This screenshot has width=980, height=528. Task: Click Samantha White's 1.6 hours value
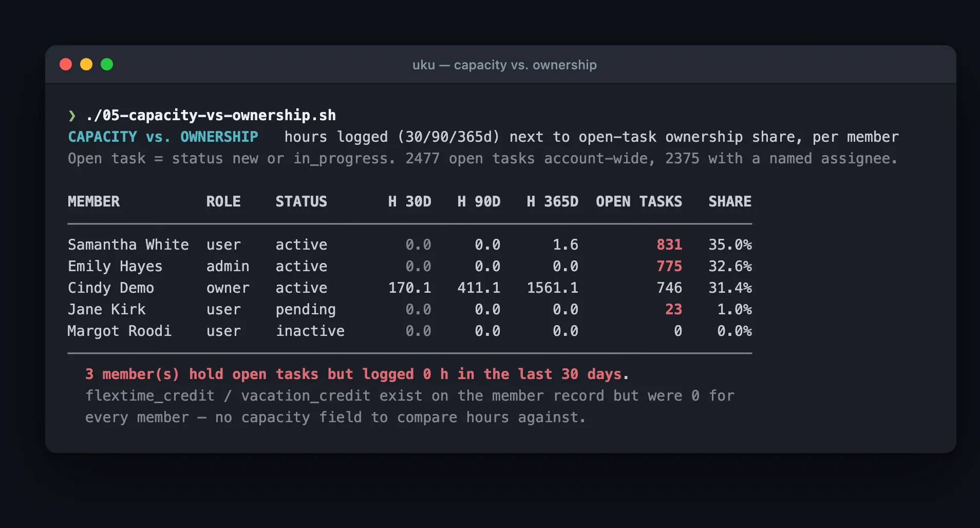pyautogui.click(x=565, y=244)
